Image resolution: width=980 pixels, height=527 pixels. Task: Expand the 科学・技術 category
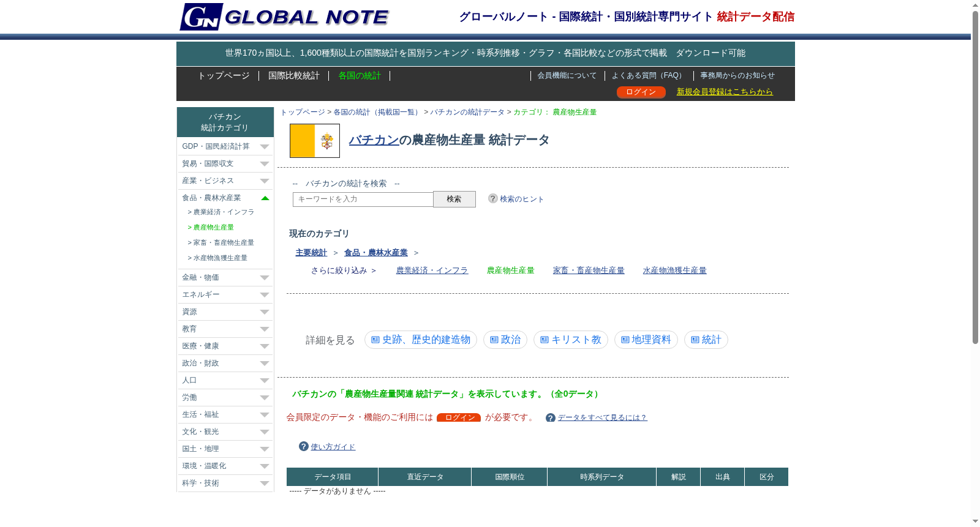pyautogui.click(x=225, y=483)
